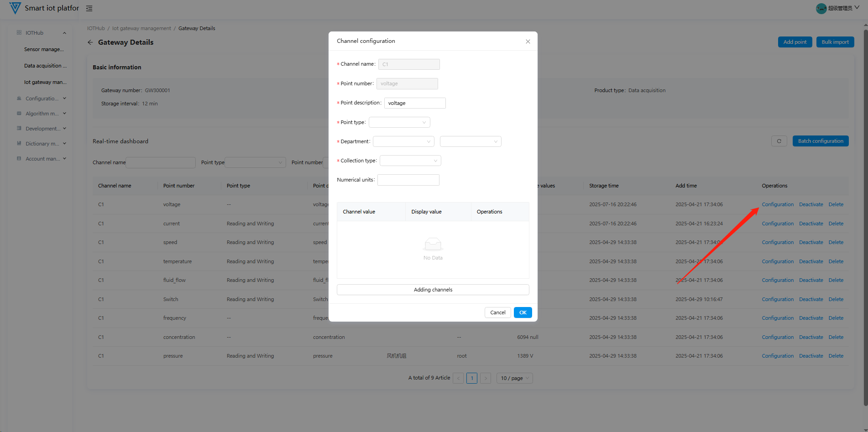This screenshot has height=432, width=868.
Task: Collapse the IOTHub menu group
Action: 64,33
